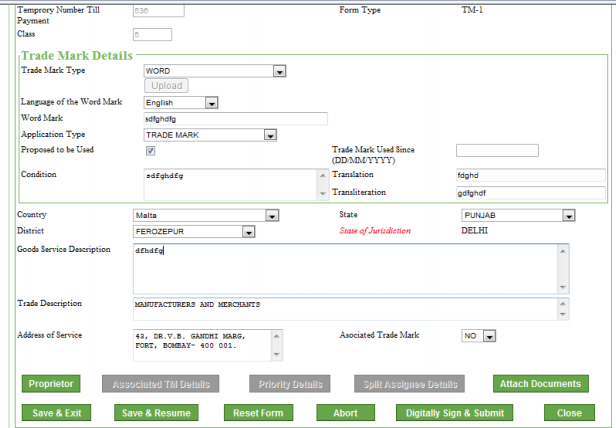Click Goods Service Description scroll up arrow
This screenshot has height=428, width=616.
pos(563,251)
